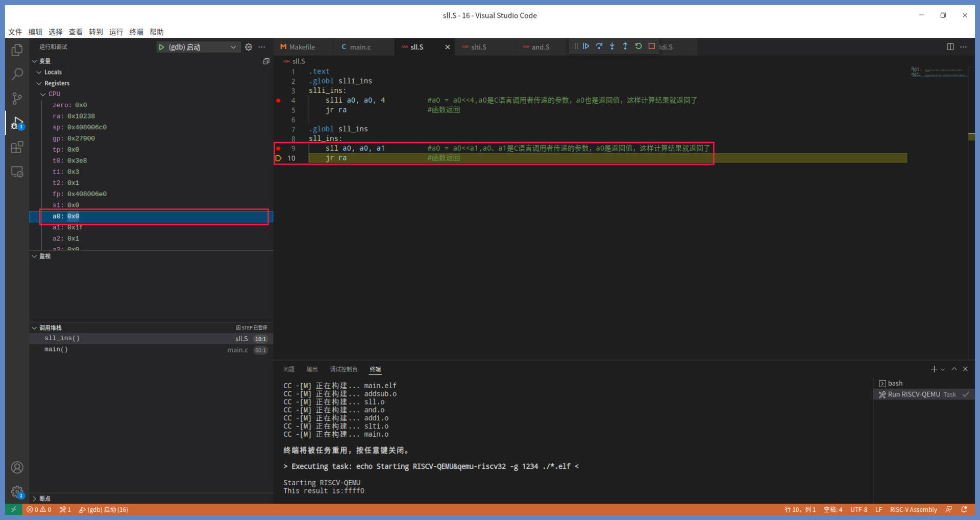Open the Explorer view in activity bar

[x=17, y=50]
